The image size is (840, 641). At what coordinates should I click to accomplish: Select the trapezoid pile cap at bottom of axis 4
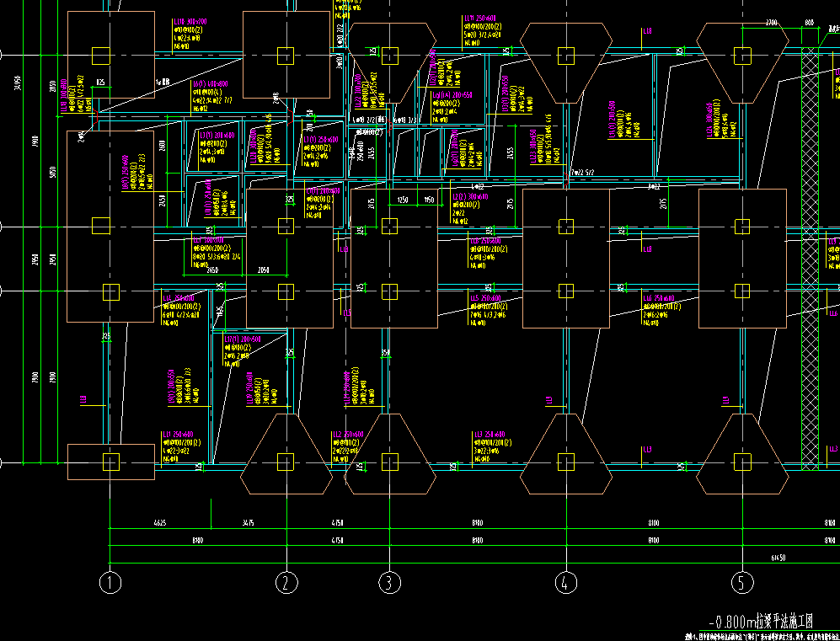tap(565, 453)
